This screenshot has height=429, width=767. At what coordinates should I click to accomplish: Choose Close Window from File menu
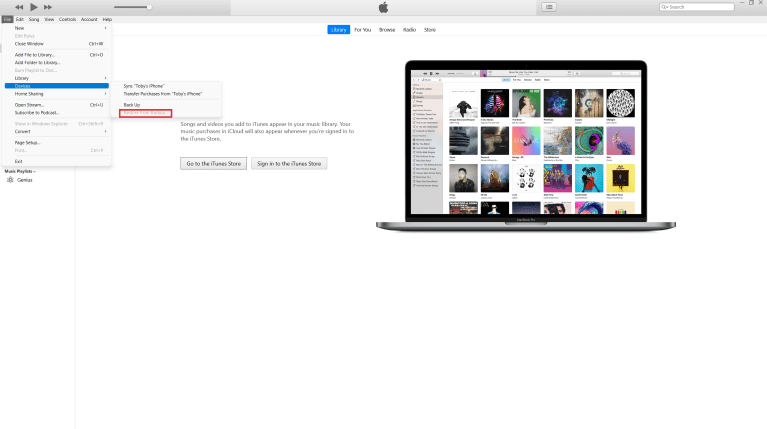(x=57, y=44)
